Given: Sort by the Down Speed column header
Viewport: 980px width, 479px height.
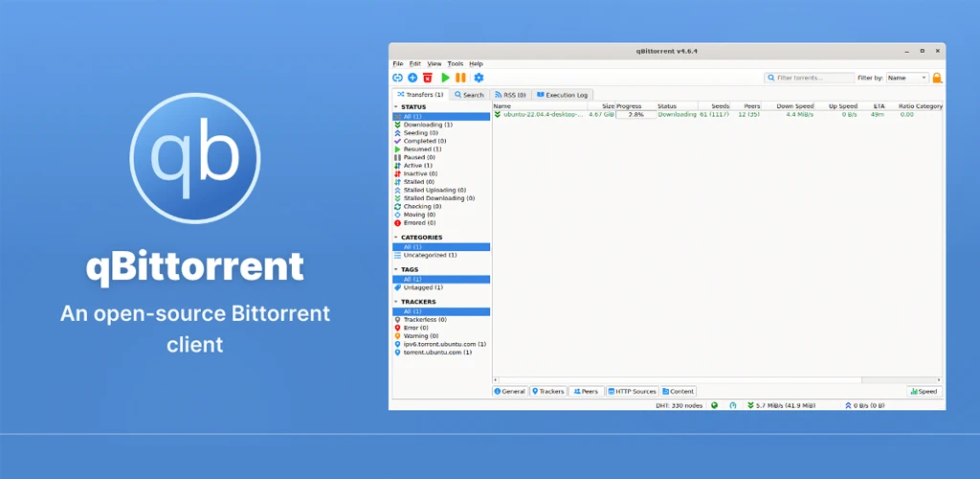Looking at the screenshot, I should point(789,106).
